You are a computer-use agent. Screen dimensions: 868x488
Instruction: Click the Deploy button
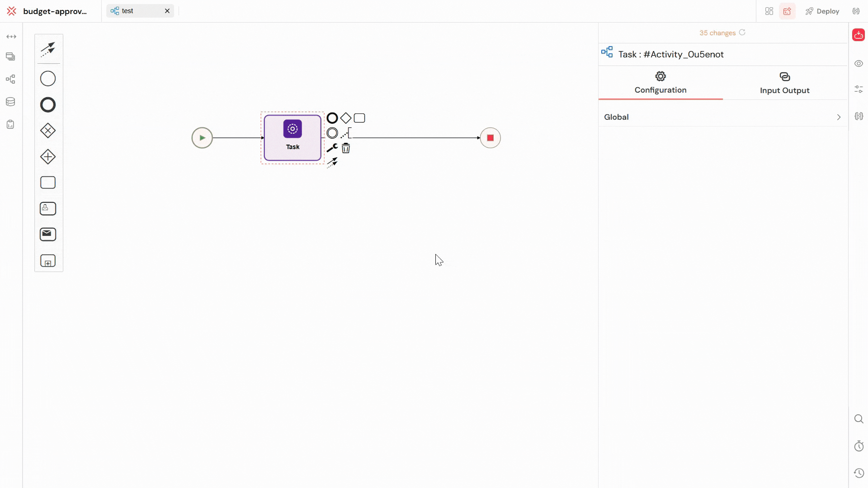(822, 11)
